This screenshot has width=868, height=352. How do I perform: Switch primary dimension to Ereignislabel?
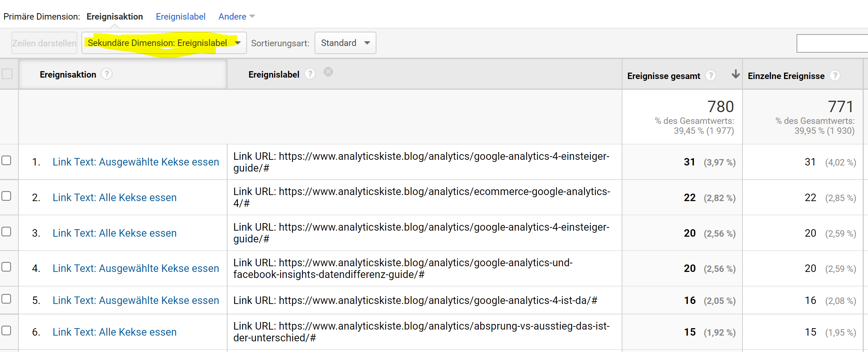tap(181, 16)
